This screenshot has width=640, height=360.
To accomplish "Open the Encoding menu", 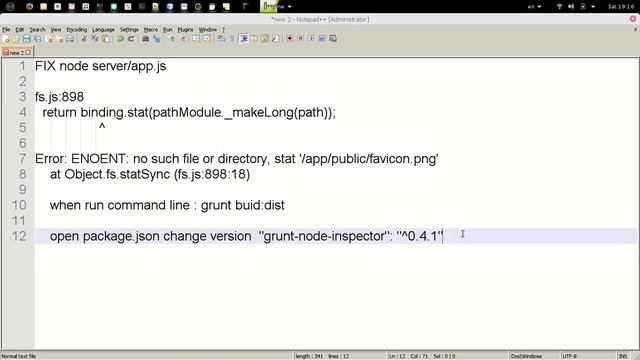I will pyautogui.click(x=77, y=30).
